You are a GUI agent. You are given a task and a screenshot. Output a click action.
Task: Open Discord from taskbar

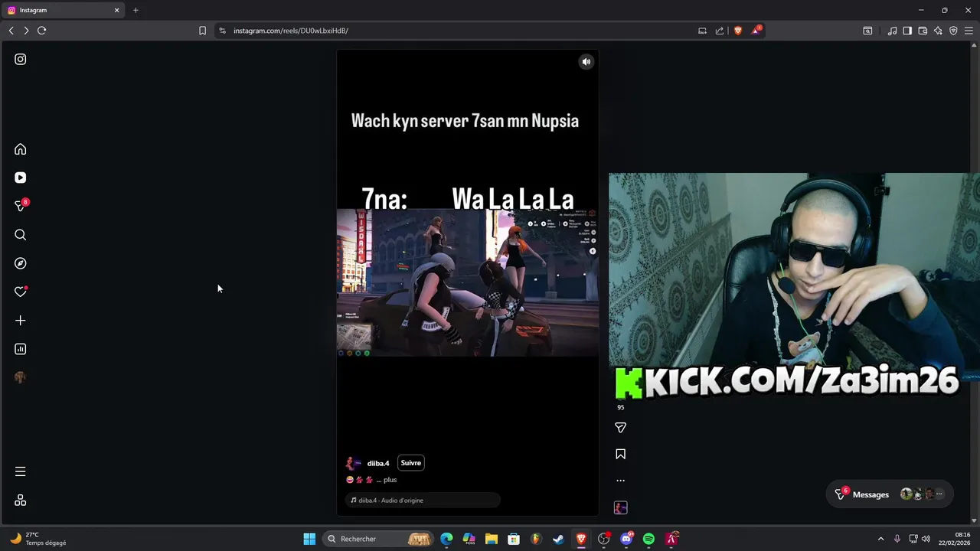(626, 539)
